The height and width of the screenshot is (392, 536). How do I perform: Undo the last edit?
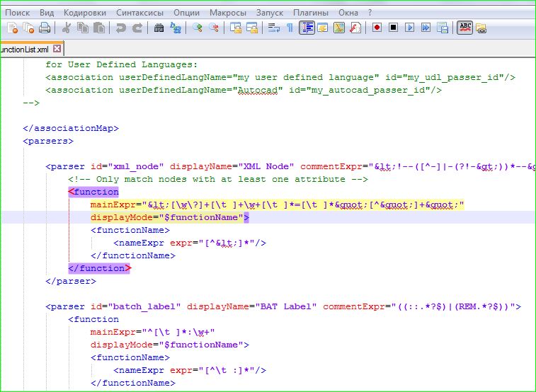pyautogui.click(x=120, y=28)
